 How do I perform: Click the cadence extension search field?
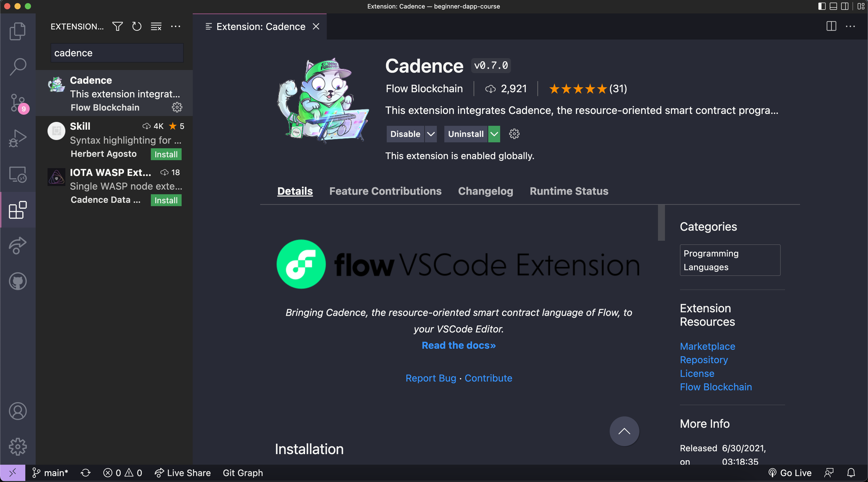coord(117,53)
